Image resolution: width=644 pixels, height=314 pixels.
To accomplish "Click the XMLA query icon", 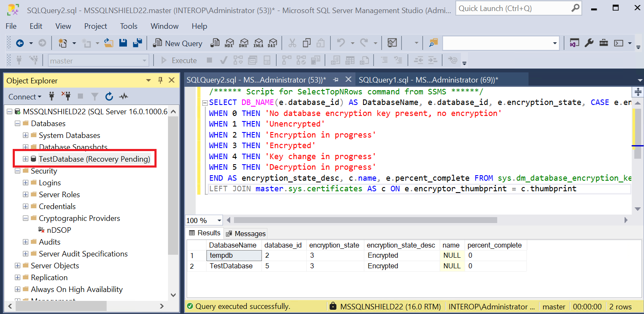I will [258, 43].
